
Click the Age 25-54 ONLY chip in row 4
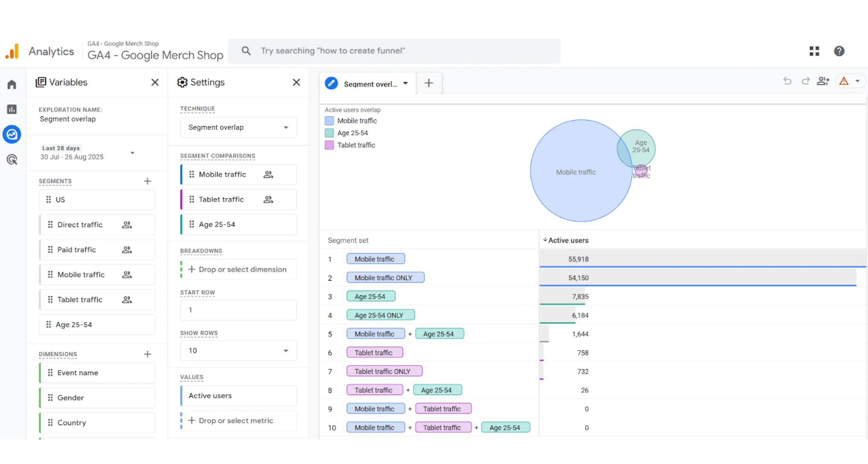click(380, 315)
